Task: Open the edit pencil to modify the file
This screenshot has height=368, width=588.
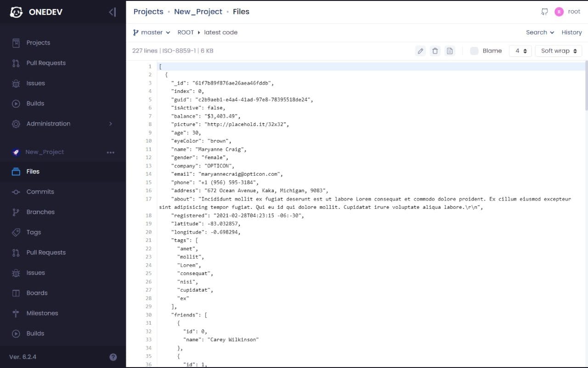Action: [420, 51]
